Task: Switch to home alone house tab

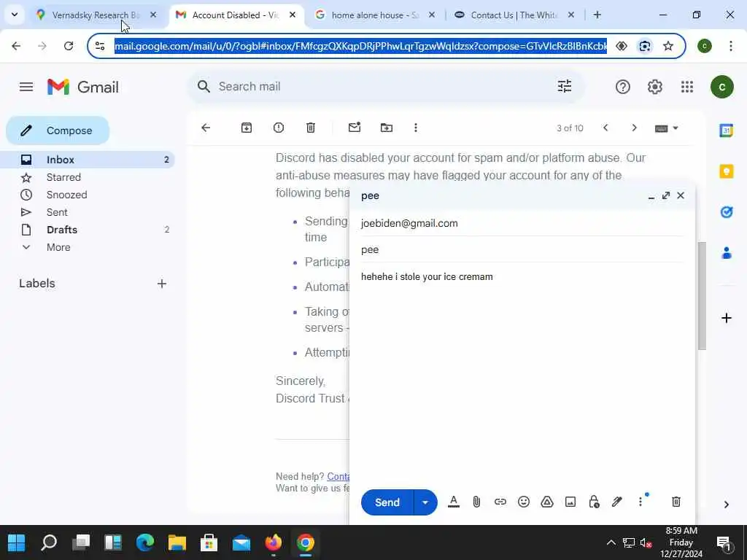Action: point(374,15)
